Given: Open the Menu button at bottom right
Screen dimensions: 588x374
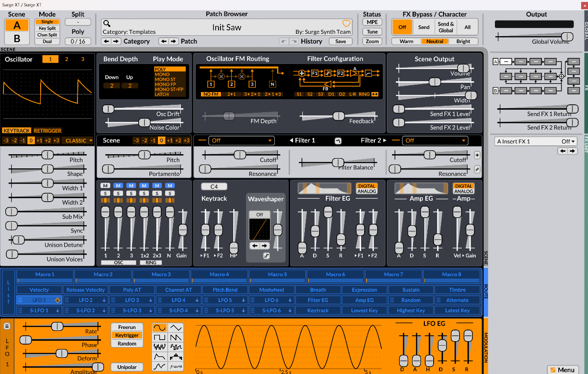Looking at the screenshot, I should tap(563, 370).
